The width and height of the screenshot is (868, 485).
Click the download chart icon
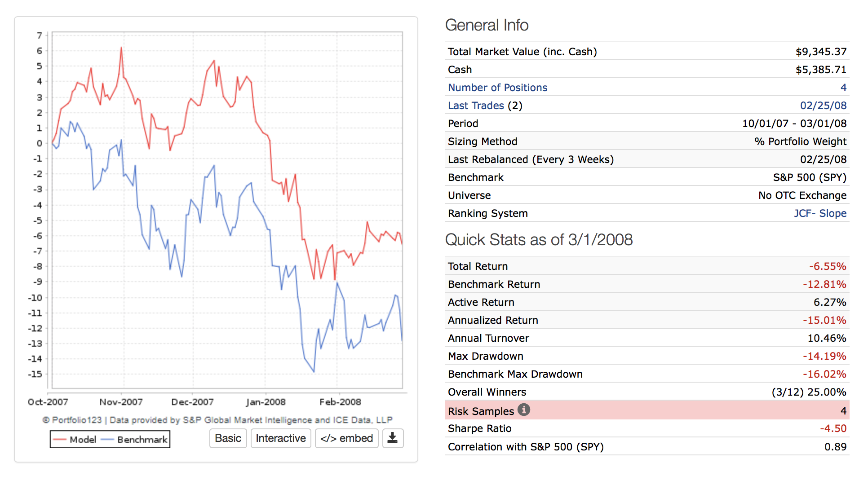[393, 438]
